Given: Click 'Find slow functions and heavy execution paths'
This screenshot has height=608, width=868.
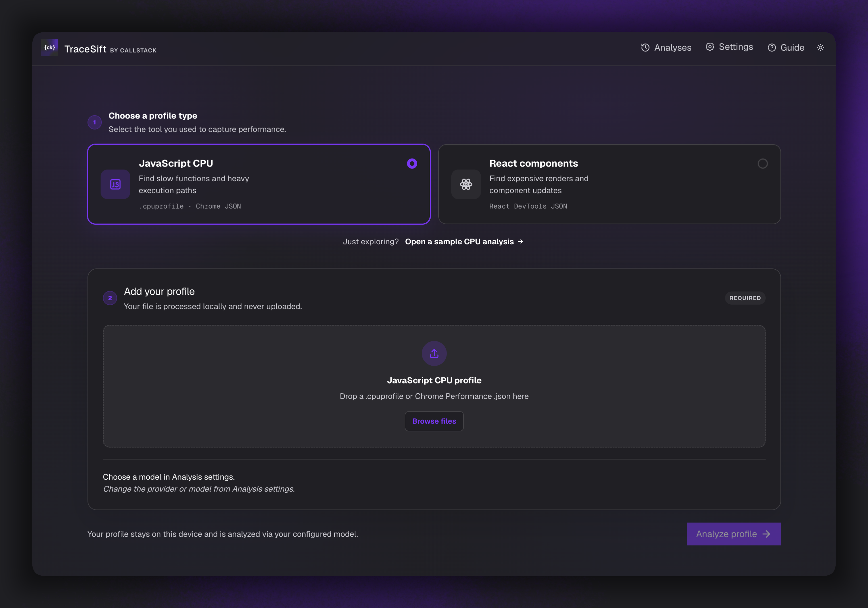Looking at the screenshot, I should [x=194, y=184].
